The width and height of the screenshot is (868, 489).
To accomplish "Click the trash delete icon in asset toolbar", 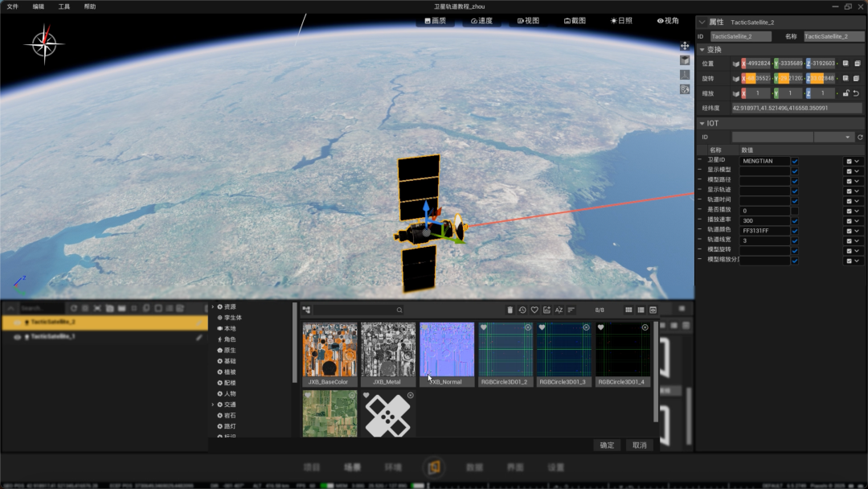I will coord(510,310).
